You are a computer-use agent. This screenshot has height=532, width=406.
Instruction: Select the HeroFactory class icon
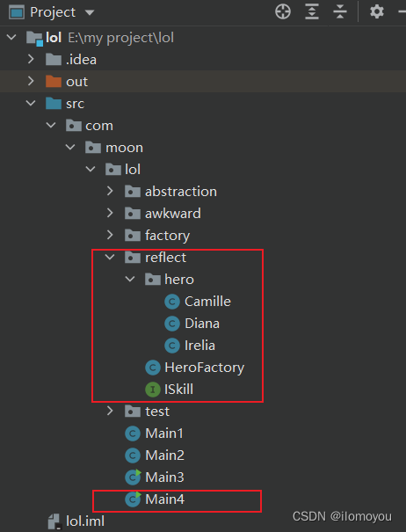(153, 368)
